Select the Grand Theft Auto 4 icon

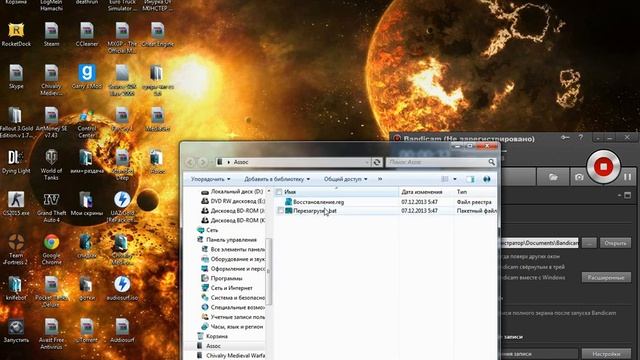[51, 207]
